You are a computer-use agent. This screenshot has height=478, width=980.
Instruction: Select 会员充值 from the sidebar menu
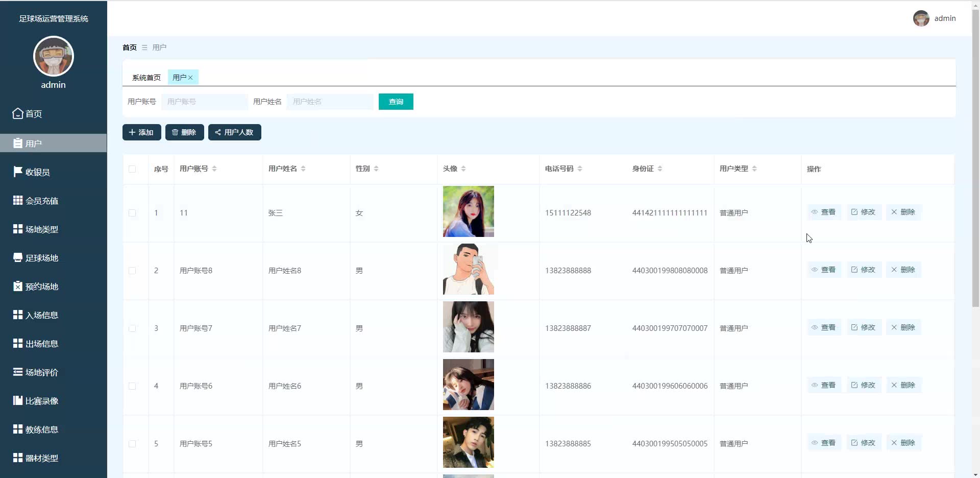click(x=42, y=201)
